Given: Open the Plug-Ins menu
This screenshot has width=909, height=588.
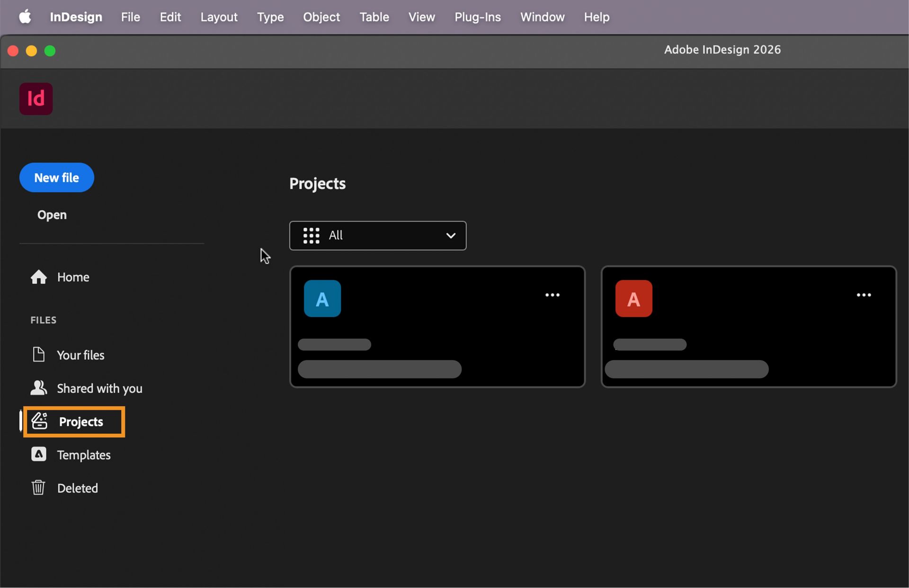Looking at the screenshot, I should pyautogui.click(x=477, y=17).
